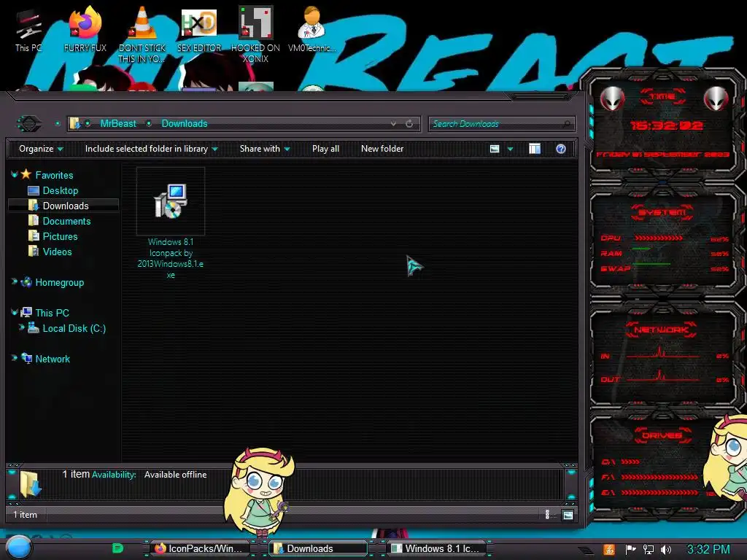Open the VMOTechnic desktop shortcut
The width and height of the screenshot is (747, 560).
(311, 29)
